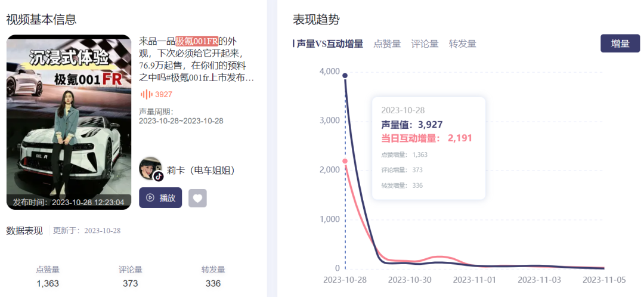Click the sound volume value 3927
The height and width of the screenshot is (297, 644).
[163, 94]
